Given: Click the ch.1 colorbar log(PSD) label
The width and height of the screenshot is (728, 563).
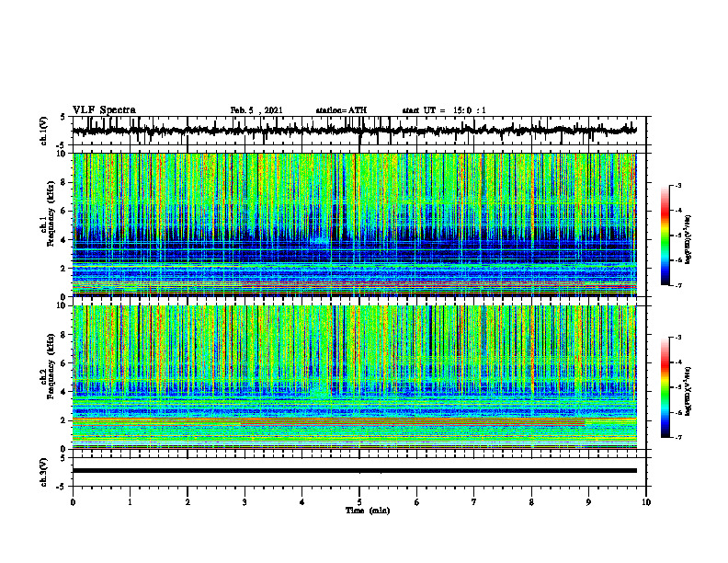Looking at the screenshot, I should click(688, 240).
